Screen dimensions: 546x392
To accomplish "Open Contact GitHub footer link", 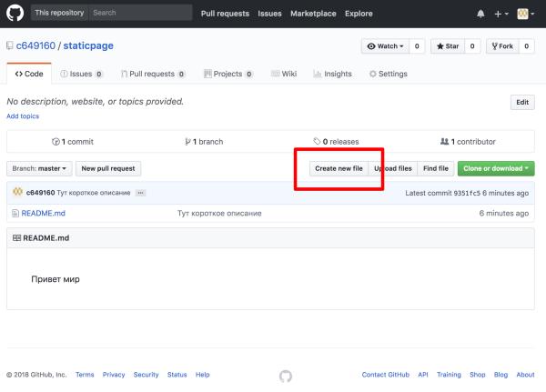I will pos(386,375).
